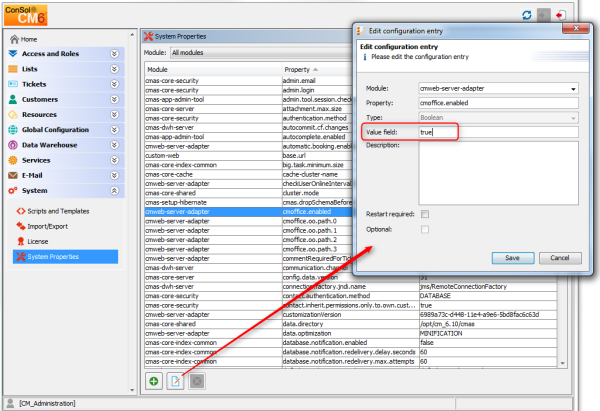
Task: Click the Global Configuration globe icon
Action: [x=13, y=130]
